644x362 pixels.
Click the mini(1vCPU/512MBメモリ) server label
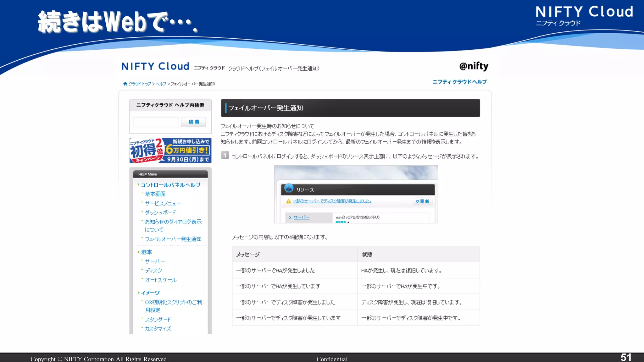click(358, 217)
